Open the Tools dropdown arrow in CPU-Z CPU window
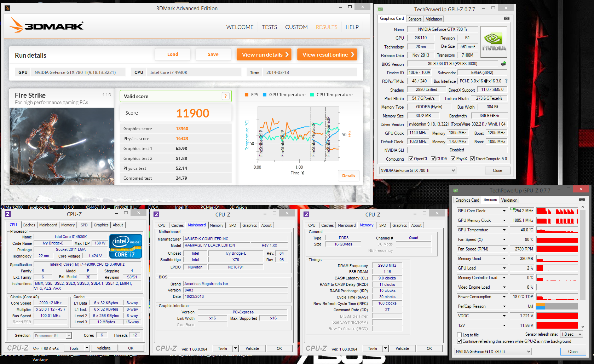Image resolution: width=594 pixels, height=364 pixels. (87, 348)
